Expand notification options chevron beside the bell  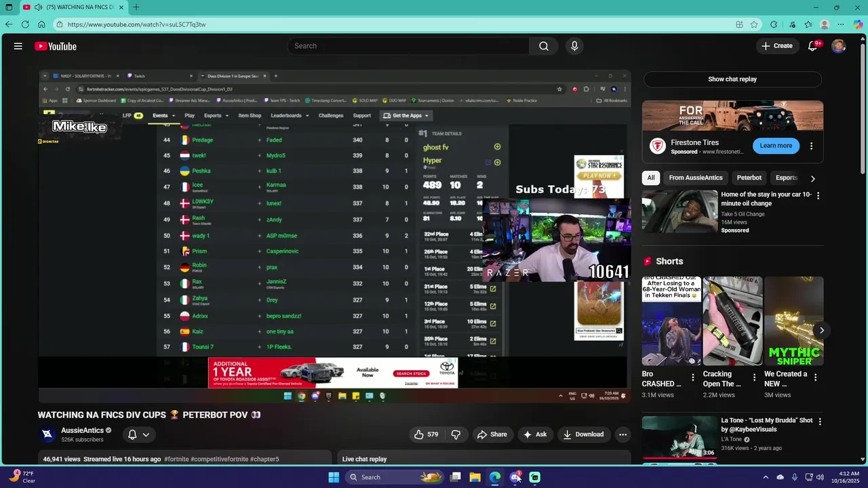(146, 434)
